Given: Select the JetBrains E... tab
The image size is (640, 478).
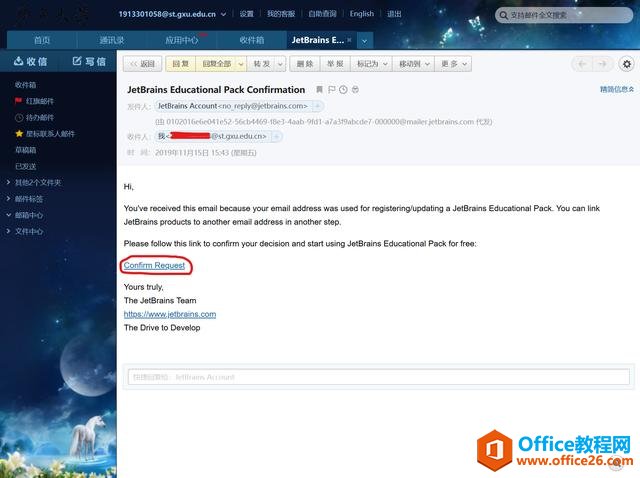Looking at the screenshot, I should pos(318,40).
